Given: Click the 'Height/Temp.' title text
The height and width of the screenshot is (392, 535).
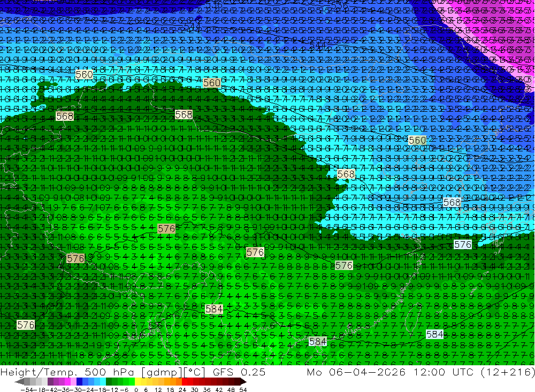Looking at the screenshot, I should click(x=39, y=372).
